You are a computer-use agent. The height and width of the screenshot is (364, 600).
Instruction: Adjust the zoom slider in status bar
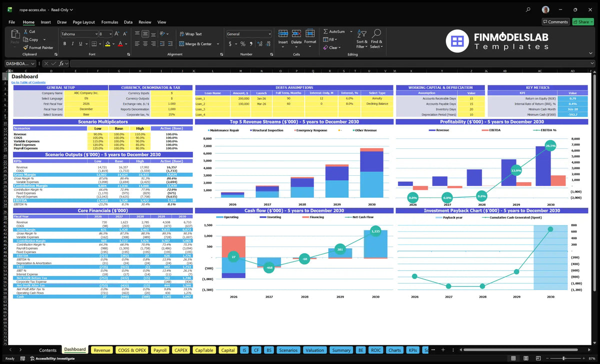[564, 359]
